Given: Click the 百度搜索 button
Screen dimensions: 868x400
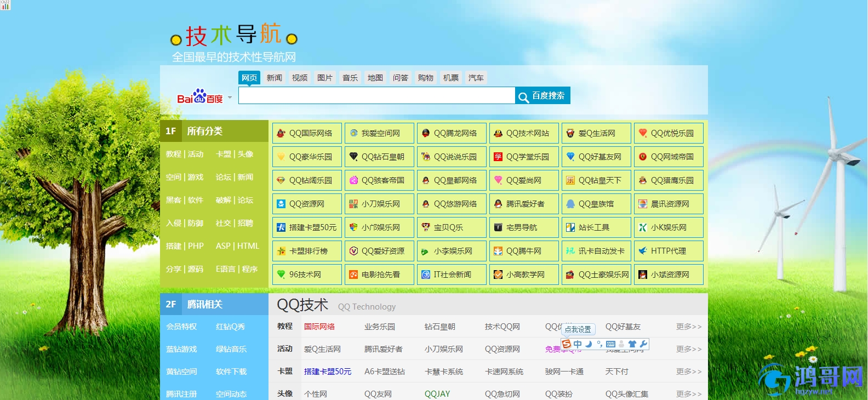Looking at the screenshot, I should click(543, 95).
